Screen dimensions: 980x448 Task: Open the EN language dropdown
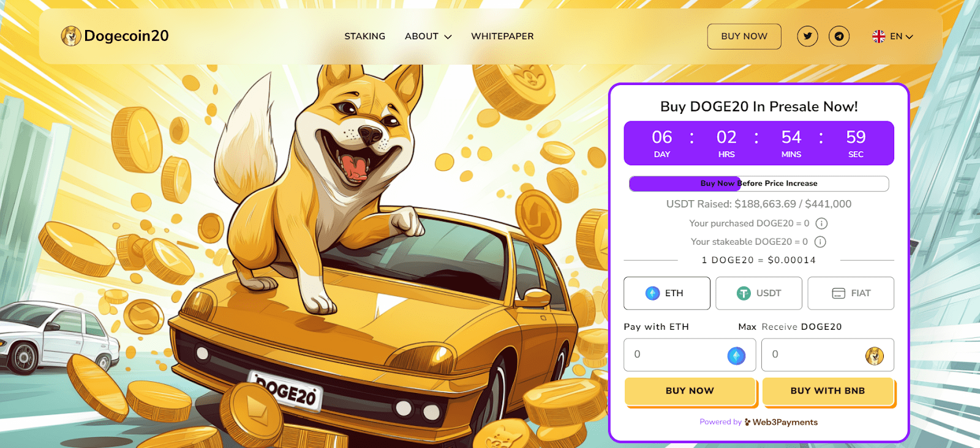click(902, 37)
